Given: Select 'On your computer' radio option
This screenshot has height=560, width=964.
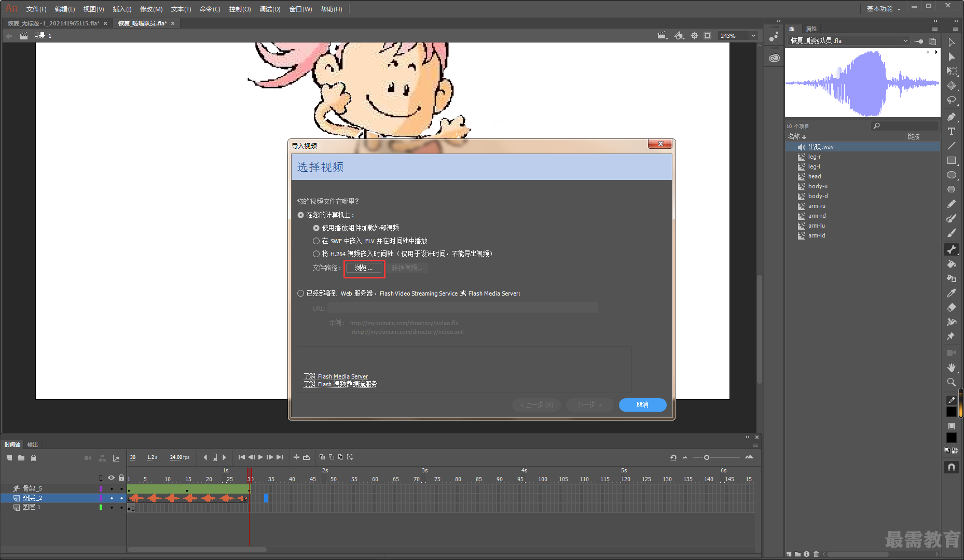Looking at the screenshot, I should click(x=300, y=215).
